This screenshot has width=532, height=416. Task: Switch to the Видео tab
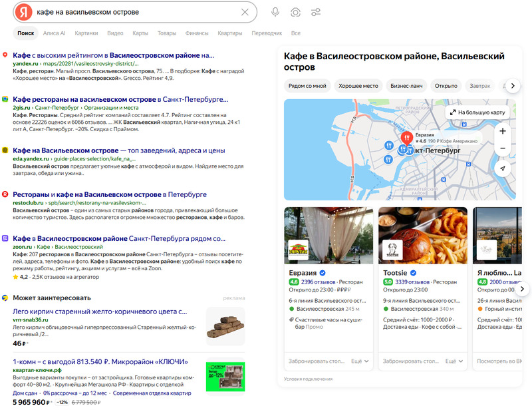(115, 33)
